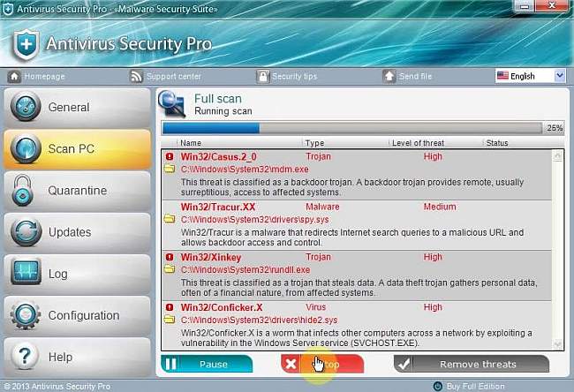Click the C:\Windows\System32\rundll.exe path
The width and height of the screenshot is (574, 392).
[x=245, y=270]
